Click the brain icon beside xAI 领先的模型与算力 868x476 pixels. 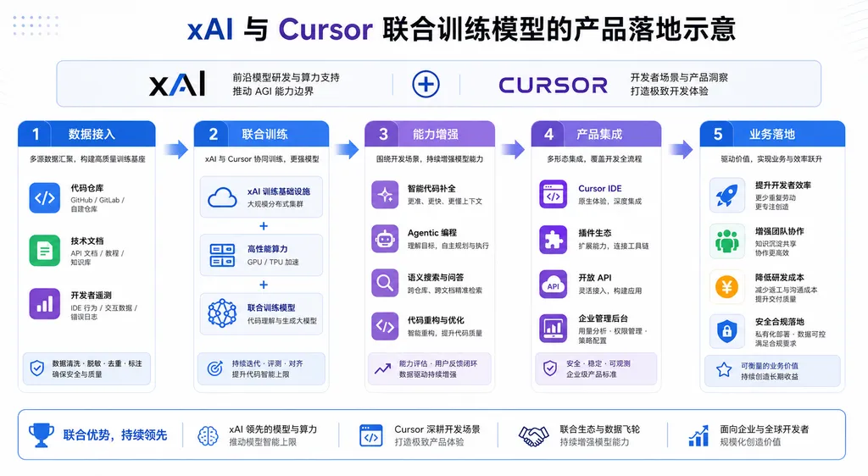tap(209, 435)
